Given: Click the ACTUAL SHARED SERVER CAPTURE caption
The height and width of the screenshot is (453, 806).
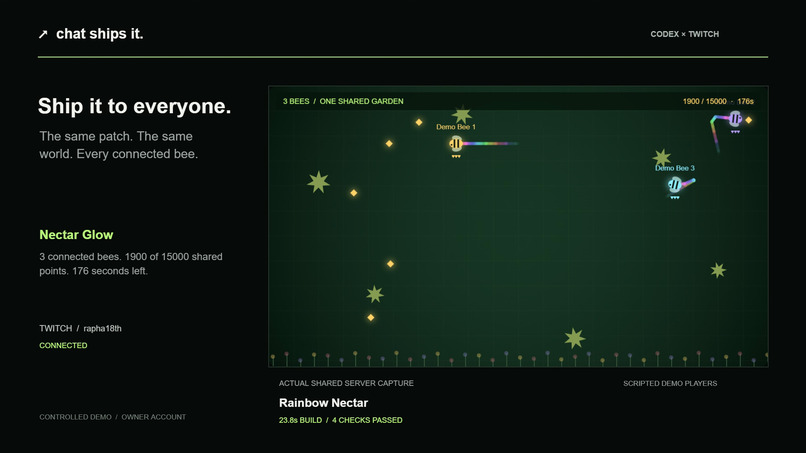Looking at the screenshot, I should click(x=346, y=383).
